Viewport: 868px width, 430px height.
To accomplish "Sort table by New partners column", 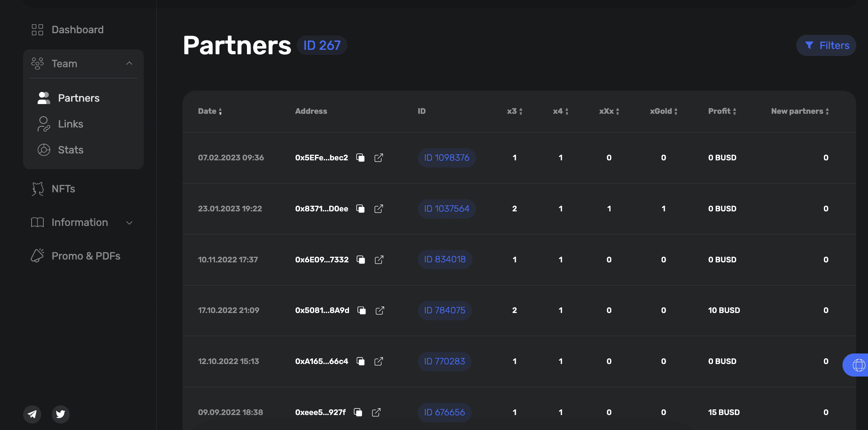I will point(800,111).
